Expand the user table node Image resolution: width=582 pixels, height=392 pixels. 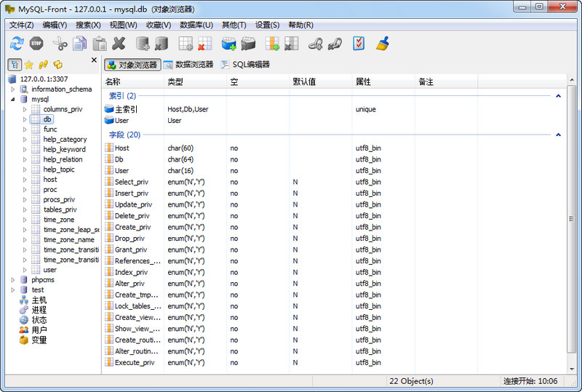(x=25, y=270)
